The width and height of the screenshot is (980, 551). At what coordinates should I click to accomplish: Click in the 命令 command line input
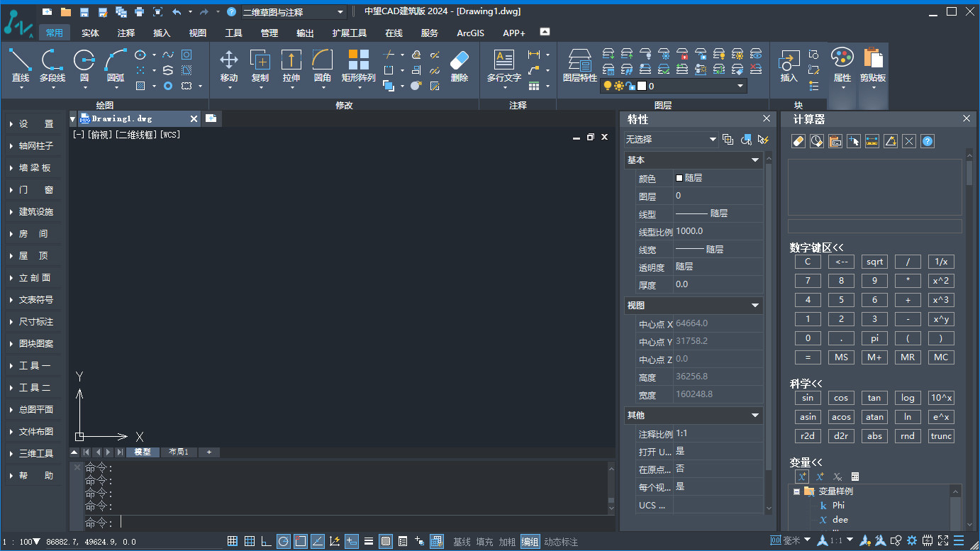coord(355,523)
